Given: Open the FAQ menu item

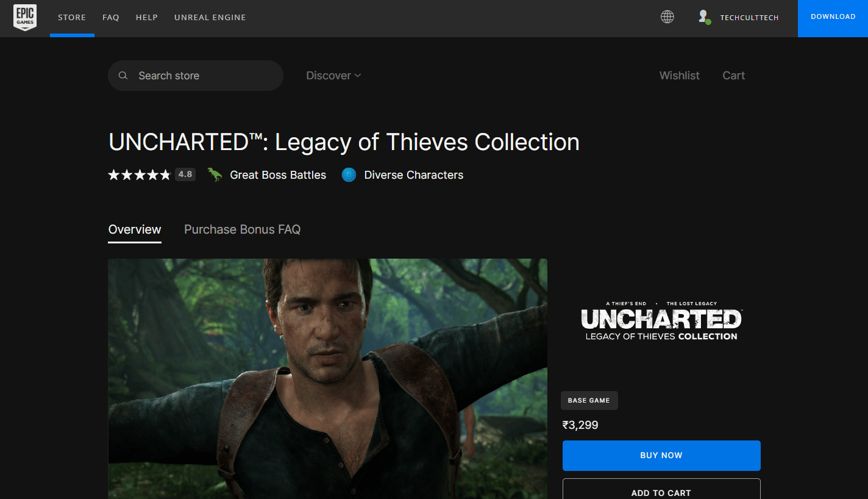Looking at the screenshot, I should click(x=111, y=18).
